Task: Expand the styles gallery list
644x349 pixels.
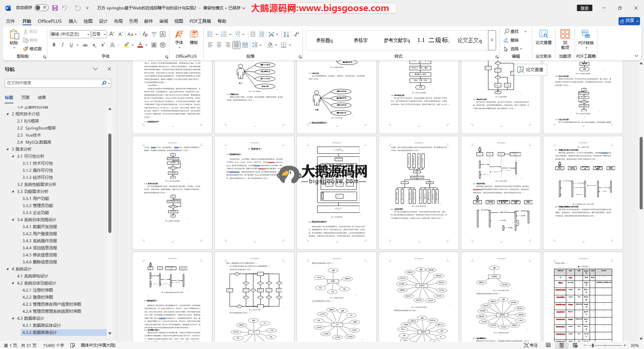Action: pyautogui.click(x=492, y=40)
